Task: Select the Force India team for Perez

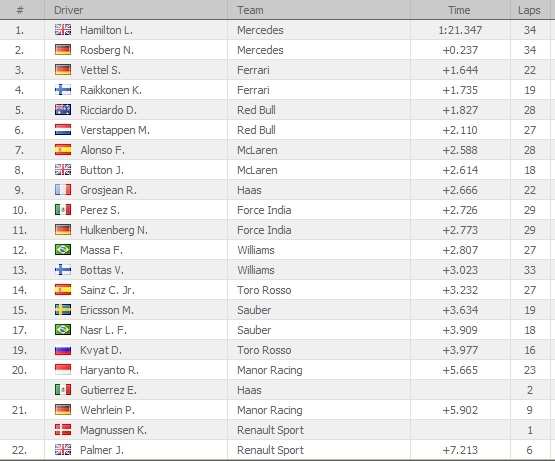Action: pyautogui.click(x=264, y=210)
